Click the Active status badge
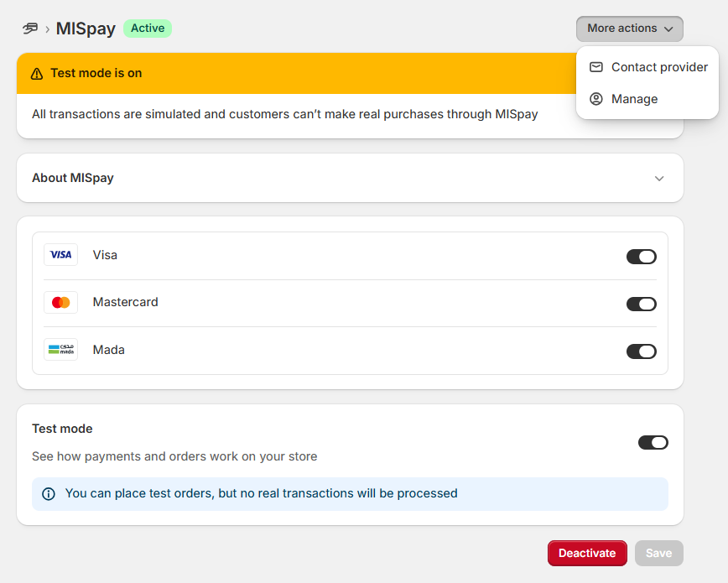Screen dimensions: 728x583 148,29
